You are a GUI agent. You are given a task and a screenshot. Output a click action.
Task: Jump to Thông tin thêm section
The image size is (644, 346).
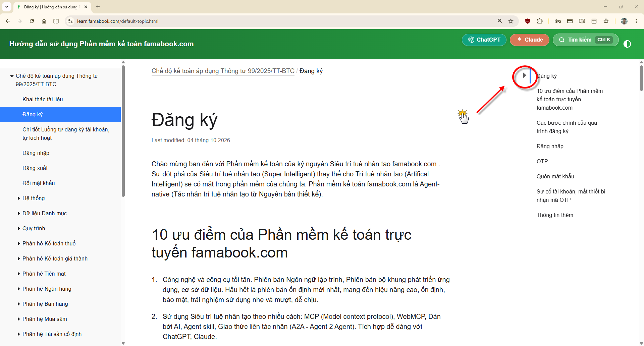[555, 215]
